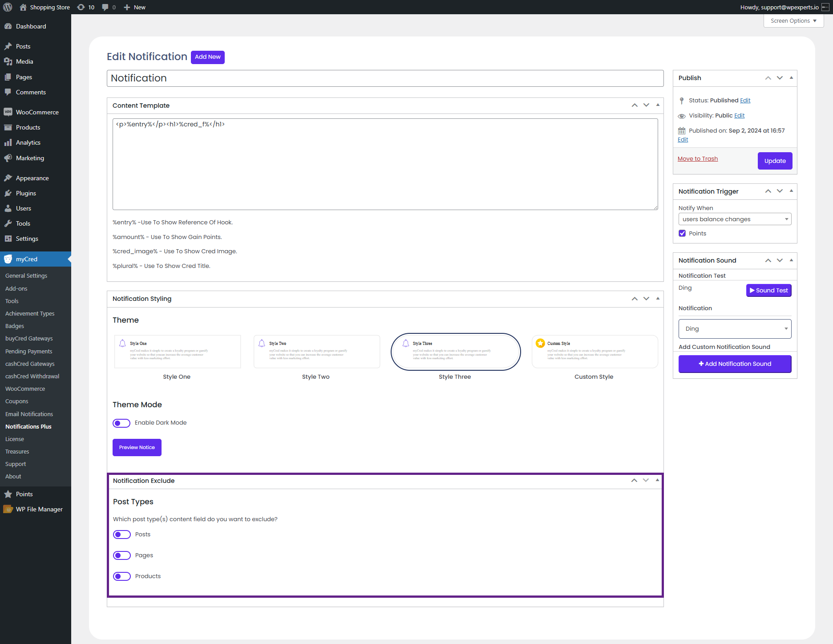Image resolution: width=833 pixels, height=644 pixels.
Task: Open Dashboard from the sidebar
Action: pyautogui.click(x=31, y=26)
